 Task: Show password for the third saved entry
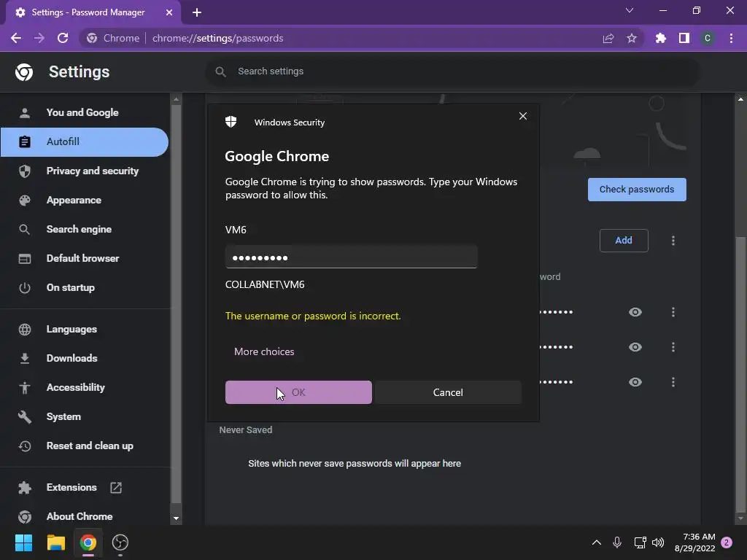coord(635,382)
